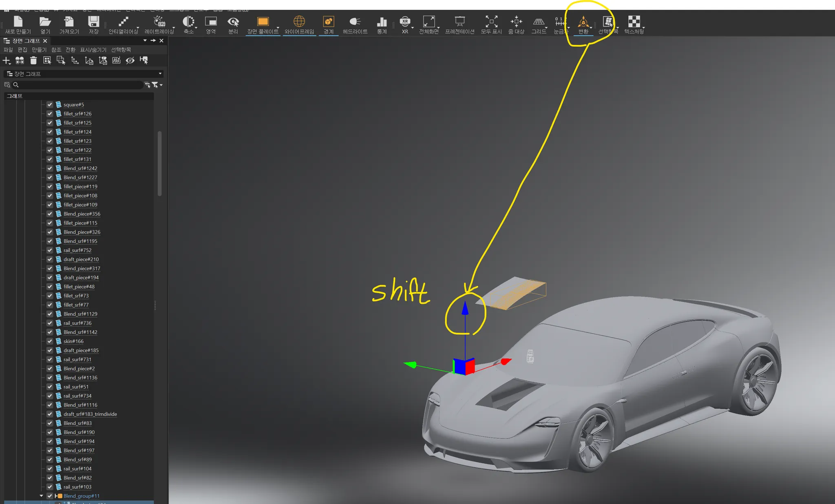Click the Isolate (분리) eye icon
835x504 pixels.
point(233,22)
